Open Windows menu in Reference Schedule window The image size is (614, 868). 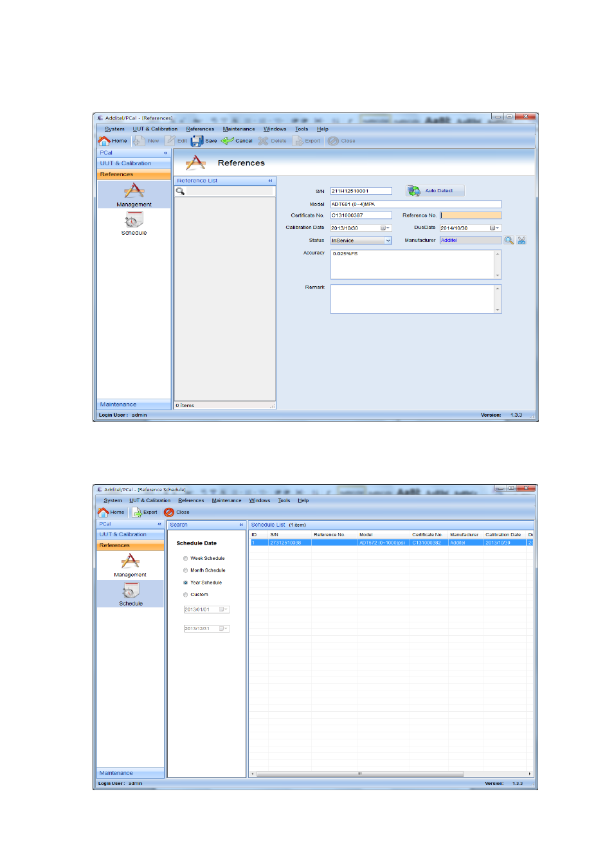[x=260, y=501]
